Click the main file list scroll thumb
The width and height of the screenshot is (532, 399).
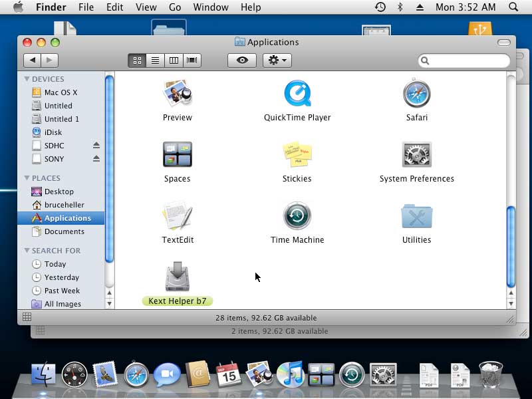pos(511,247)
